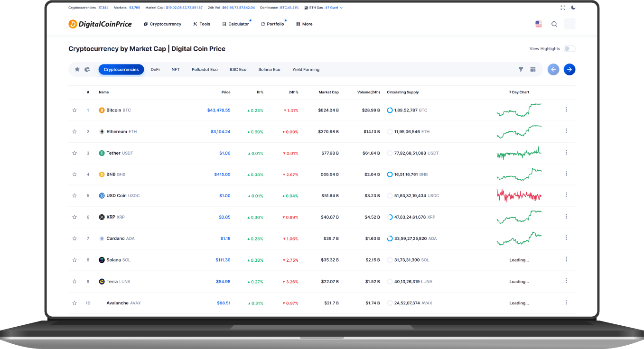Switch to the Solana Eco tab
This screenshot has height=349, width=644.
tap(269, 69)
